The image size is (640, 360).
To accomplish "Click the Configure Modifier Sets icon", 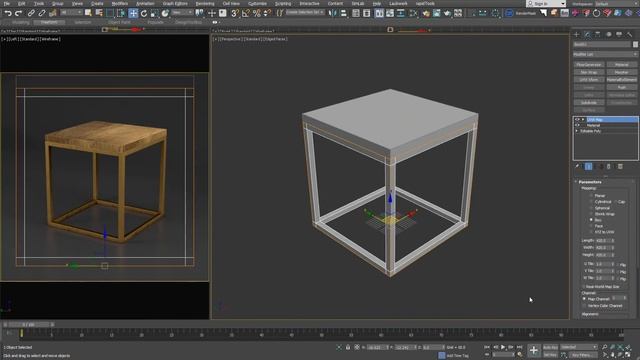I will (620, 167).
